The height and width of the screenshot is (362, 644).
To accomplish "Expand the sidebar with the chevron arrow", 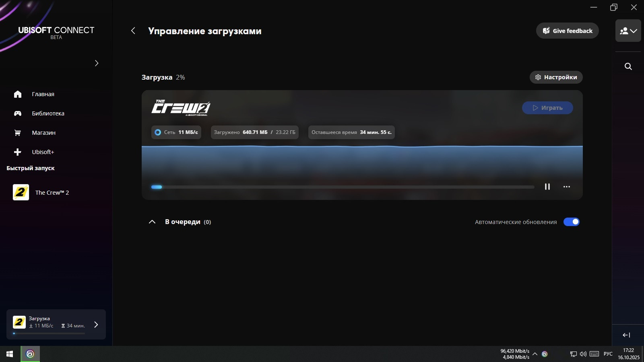I will pyautogui.click(x=97, y=63).
